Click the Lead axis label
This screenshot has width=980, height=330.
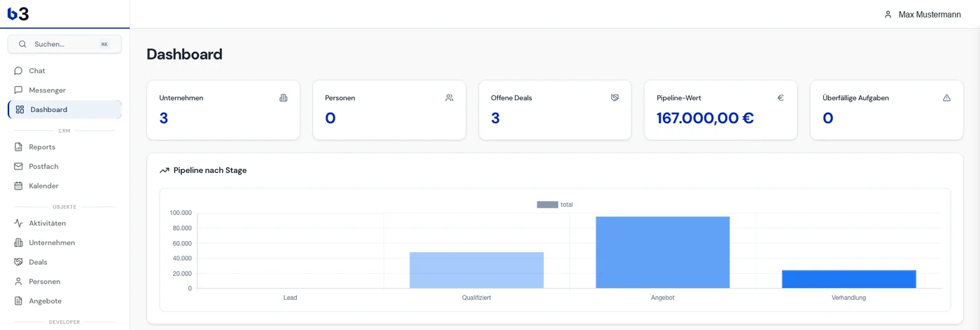(x=290, y=298)
